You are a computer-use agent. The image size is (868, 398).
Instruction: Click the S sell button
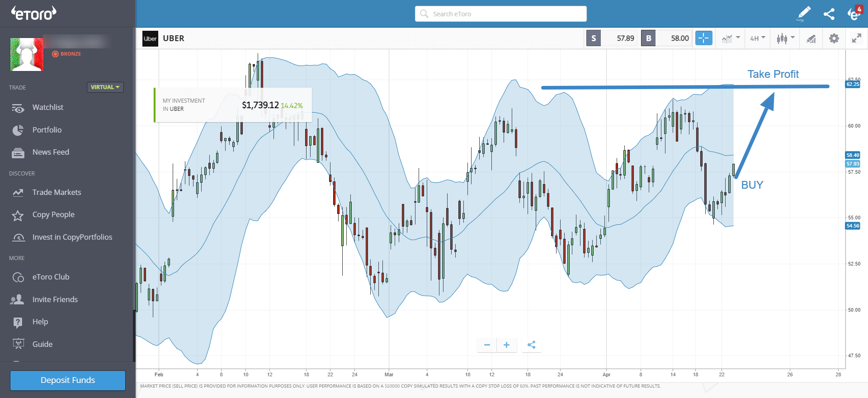click(x=594, y=38)
